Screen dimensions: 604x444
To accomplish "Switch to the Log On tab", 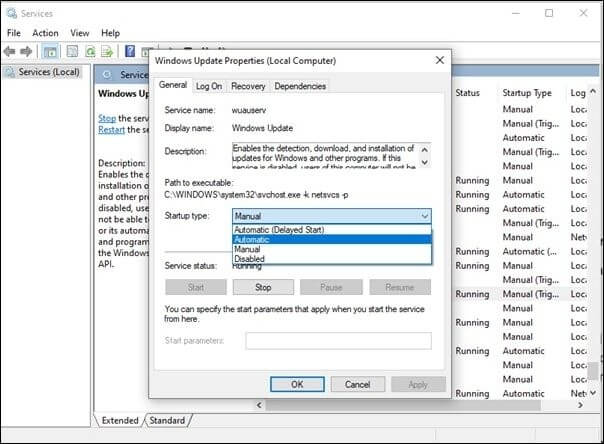I will click(209, 86).
